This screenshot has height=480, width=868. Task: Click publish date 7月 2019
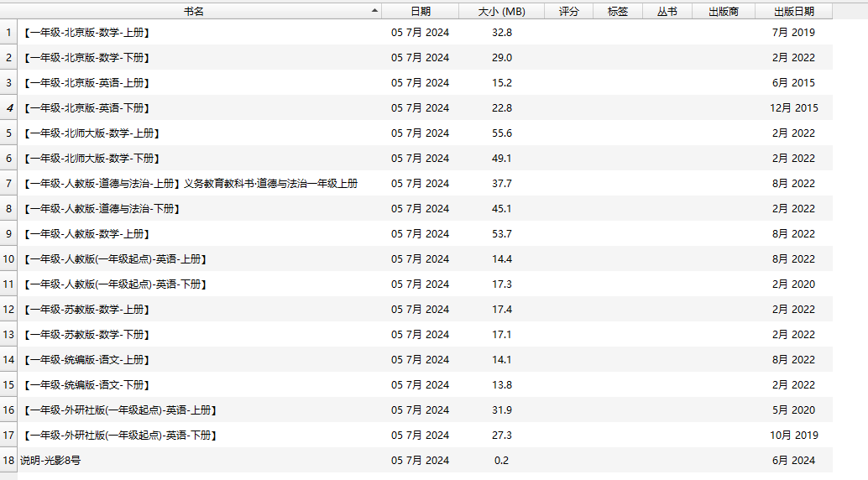tap(794, 33)
